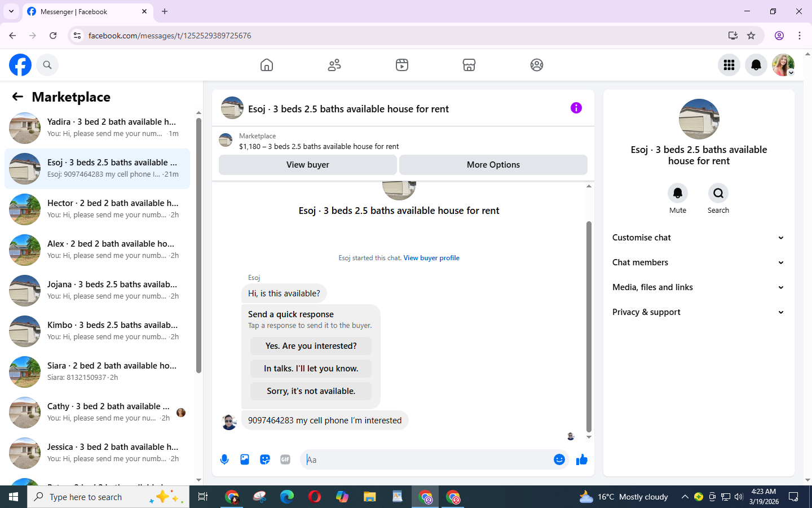Screen dimensions: 812x508
Task: Click the browser back arrow
Action: pyautogui.click(x=12, y=36)
